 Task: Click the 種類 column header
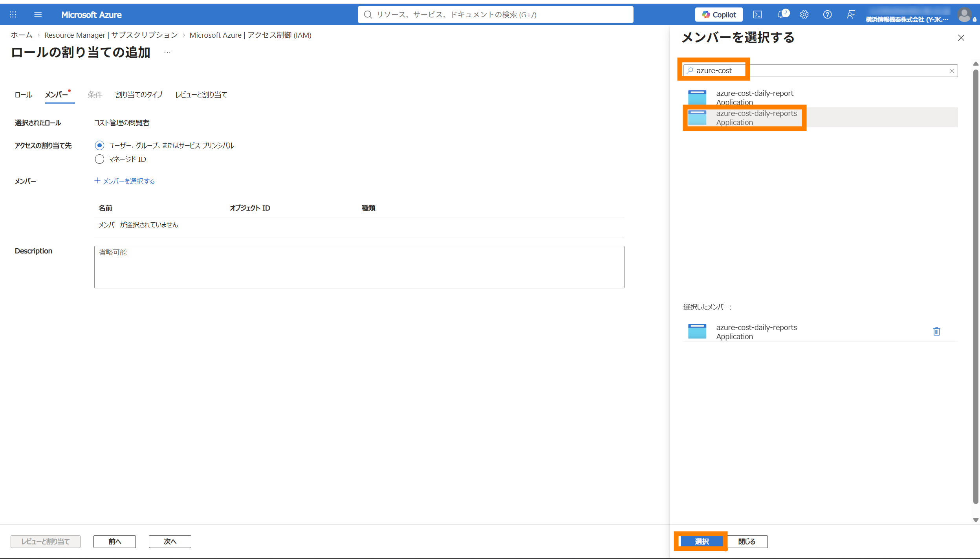(368, 208)
